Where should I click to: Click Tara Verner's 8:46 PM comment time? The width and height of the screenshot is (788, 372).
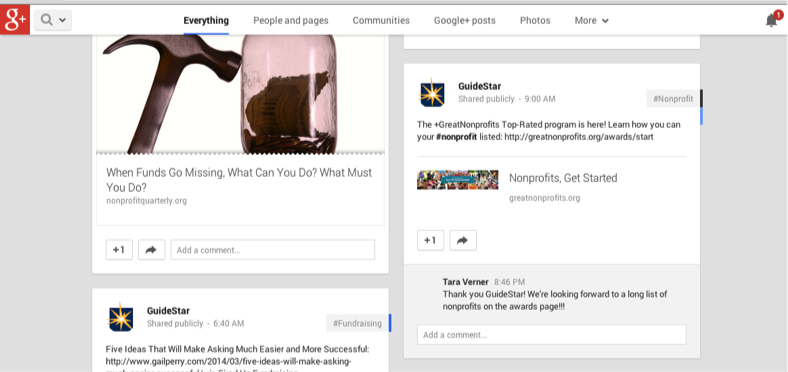pyautogui.click(x=510, y=282)
